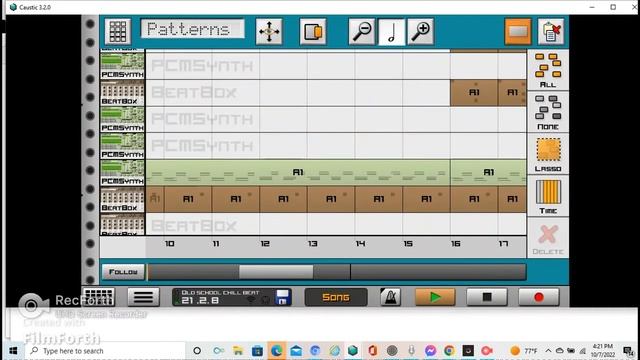Choose None to deselect patterns
This screenshot has width=640, height=360.
[x=548, y=112]
